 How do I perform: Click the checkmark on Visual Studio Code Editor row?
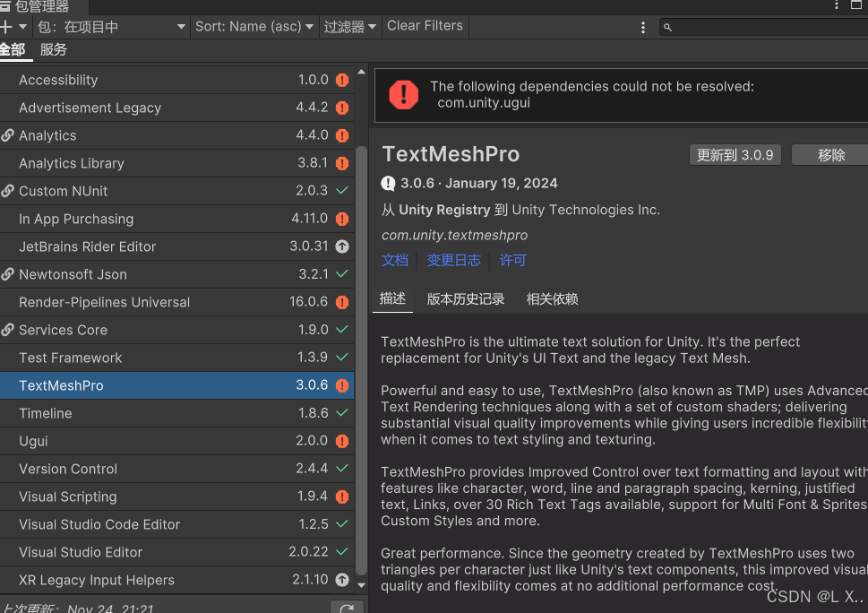tap(342, 524)
